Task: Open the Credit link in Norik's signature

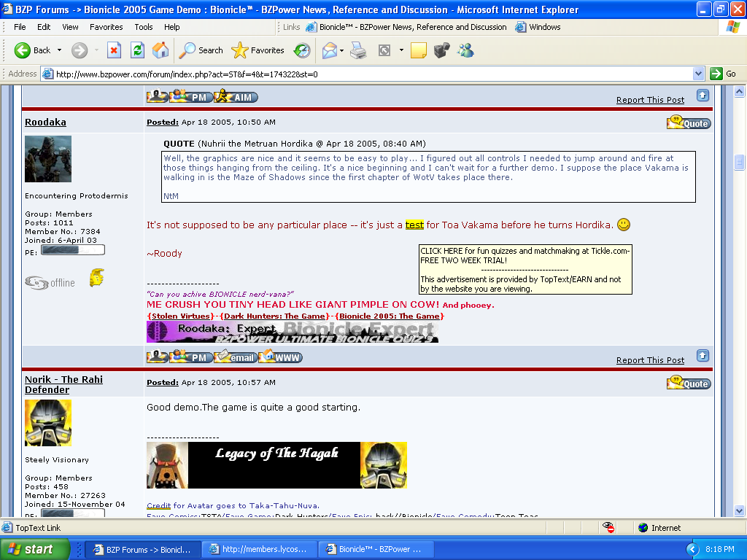Action: point(158,506)
